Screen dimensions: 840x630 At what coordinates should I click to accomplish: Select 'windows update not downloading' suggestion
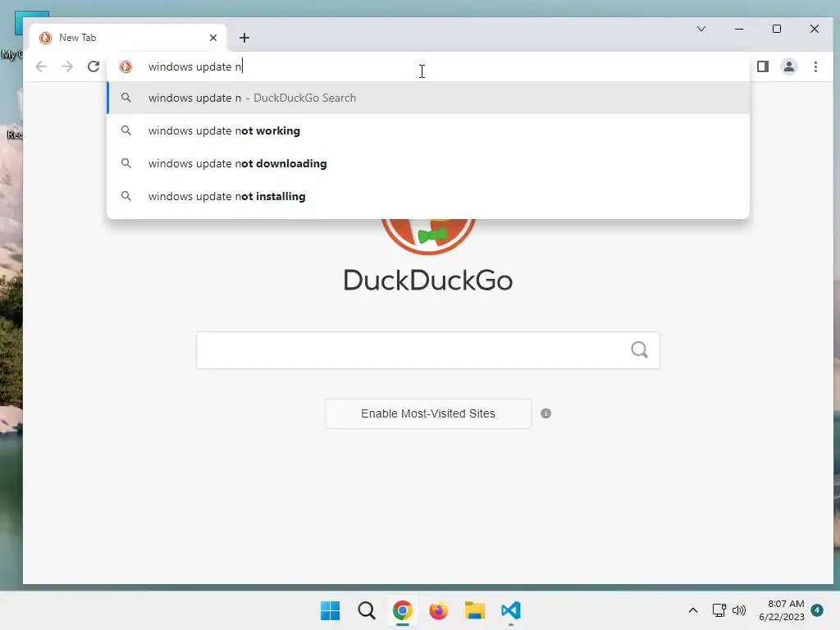click(428, 163)
